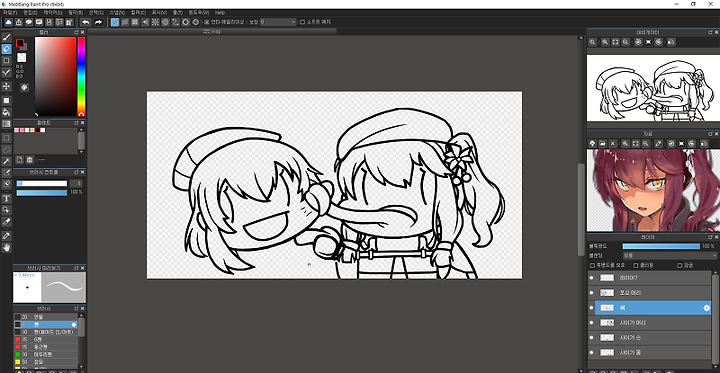Select the Eraser tool in left toolbar
Image resolution: width=720 pixels, height=373 pixels.
[x=6, y=48]
